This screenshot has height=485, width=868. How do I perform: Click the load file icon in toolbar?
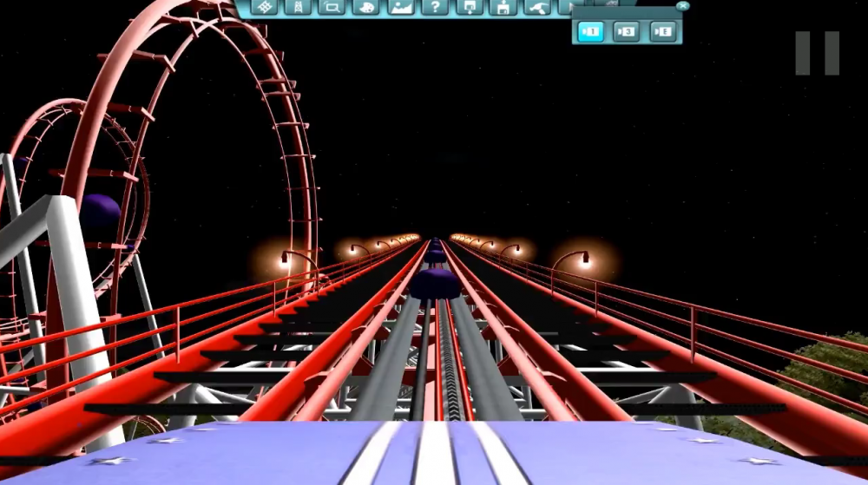point(468,8)
